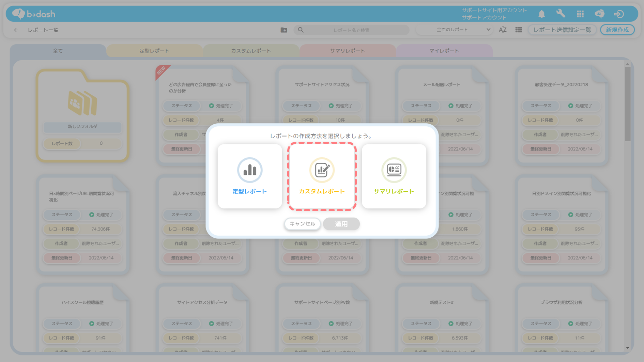The width and height of the screenshot is (644, 362).
Task: Click the サポートサイト用アカウント account name
Action: point(494,10)
